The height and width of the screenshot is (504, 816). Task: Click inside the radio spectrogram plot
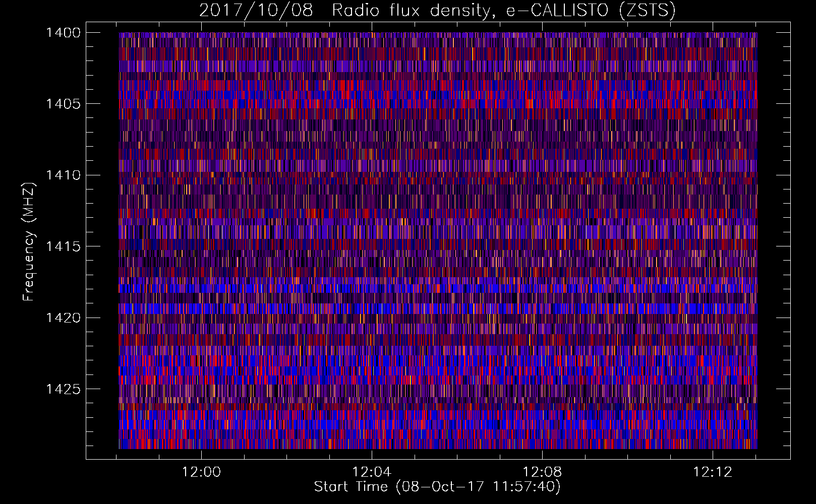(438, 240)
